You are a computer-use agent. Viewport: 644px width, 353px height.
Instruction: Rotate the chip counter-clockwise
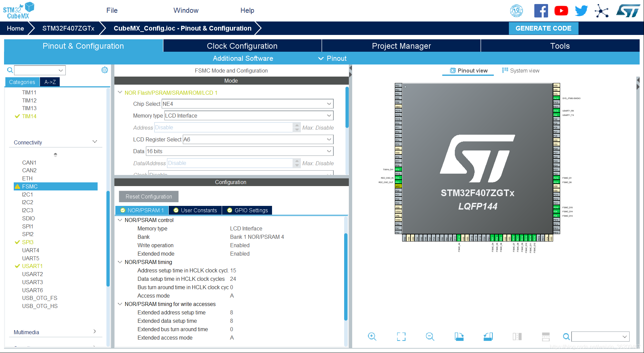pyautogui.click(x=488, y=337)
